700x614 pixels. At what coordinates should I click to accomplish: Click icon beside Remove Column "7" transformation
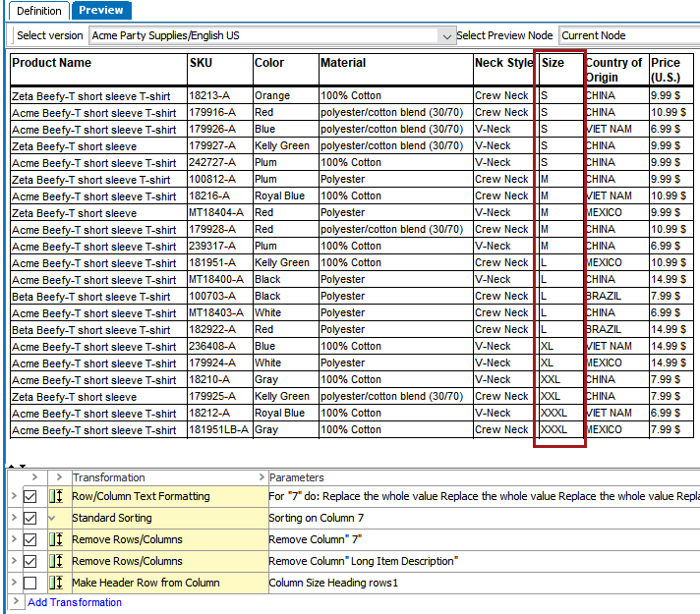click(x=55, y=539)
